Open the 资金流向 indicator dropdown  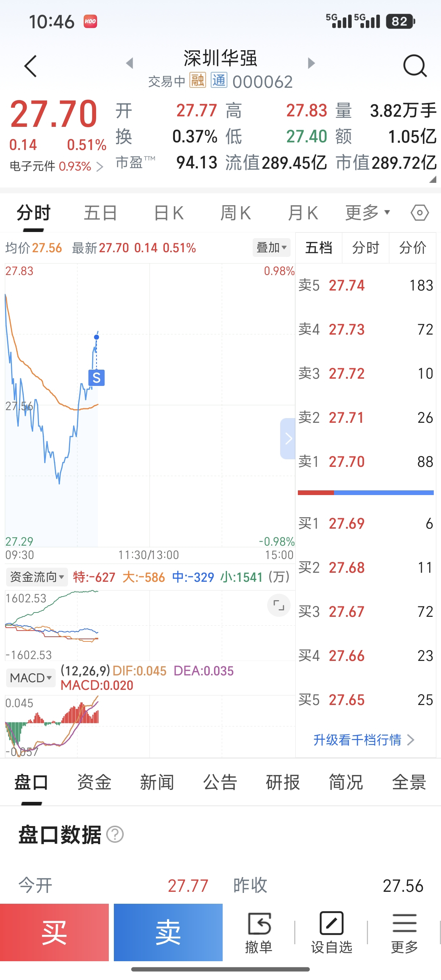tap(37, 577)
